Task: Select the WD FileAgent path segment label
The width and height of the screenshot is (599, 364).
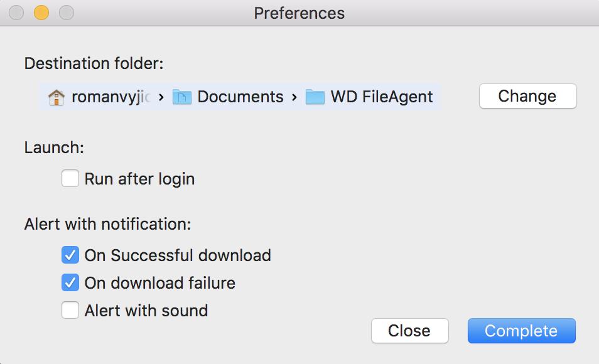Action: point(382,97)
